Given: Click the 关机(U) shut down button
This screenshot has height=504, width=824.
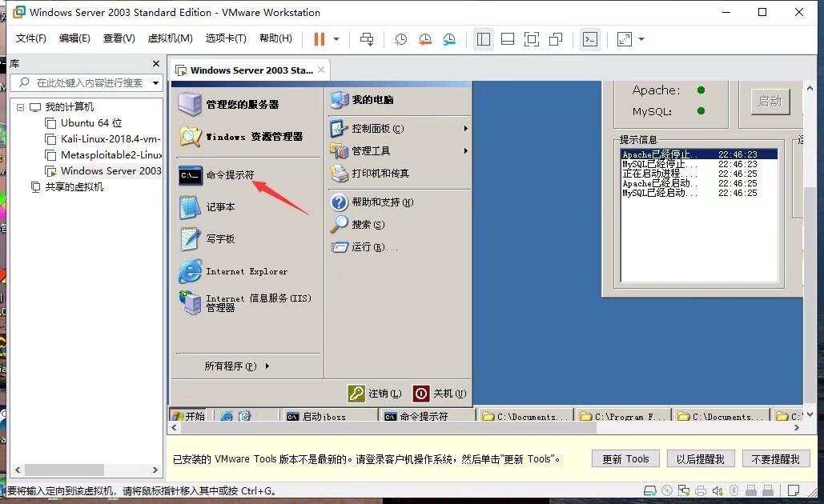Looking at the screenshot, I should click(x=440, y=394).
